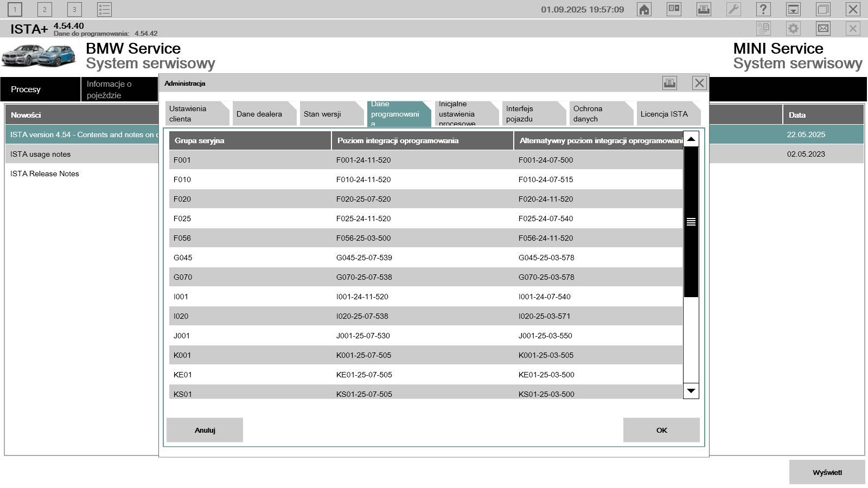Switch to Stan wersji tab
Image resolution: width=868 pixels, height=488 pixels.
coord(332,114)
